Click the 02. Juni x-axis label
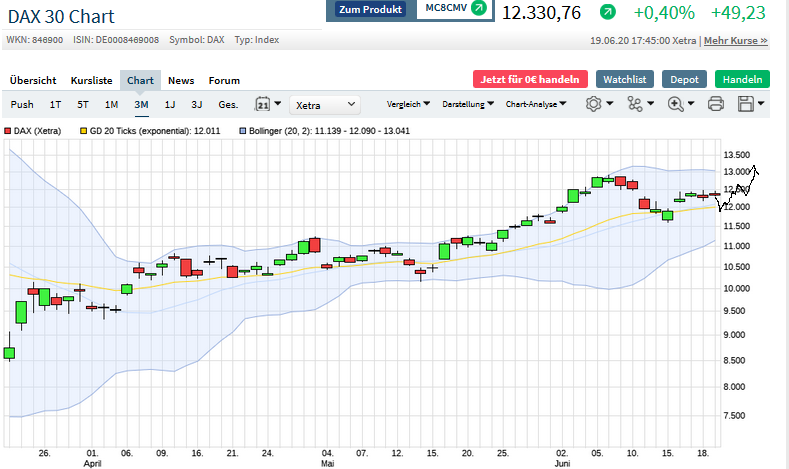The width and height of the screenshot is (789, 469). (x=562, y=458)
